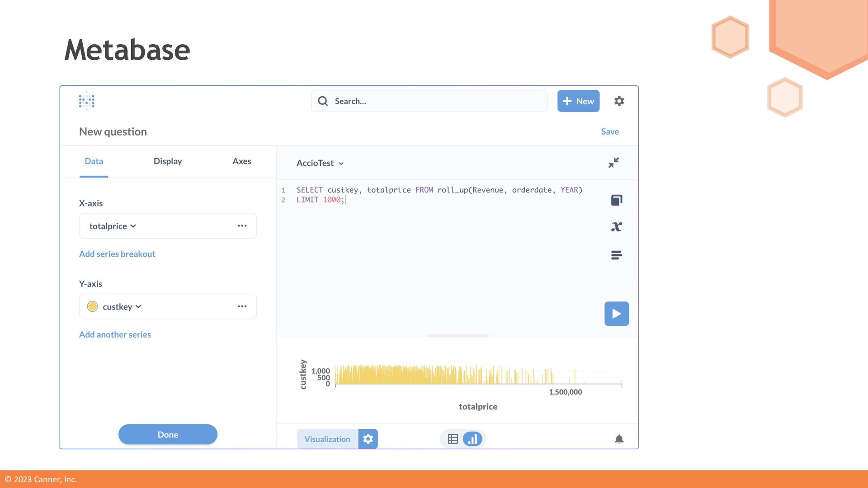Open the SQL snippets icon
Image resolution: width=868 pixels, height=488 pixels.
[617, 255]
